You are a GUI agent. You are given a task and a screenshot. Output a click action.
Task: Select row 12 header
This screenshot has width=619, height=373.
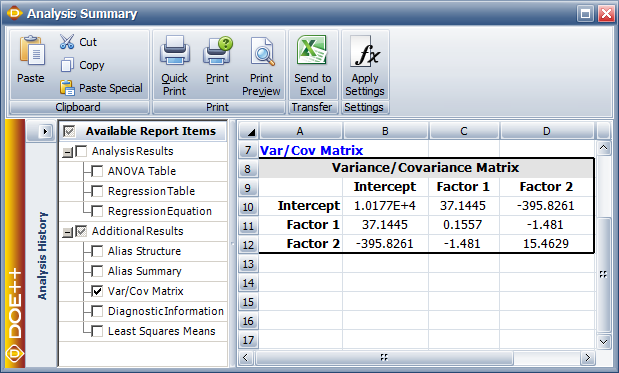(x=248, y=244)
